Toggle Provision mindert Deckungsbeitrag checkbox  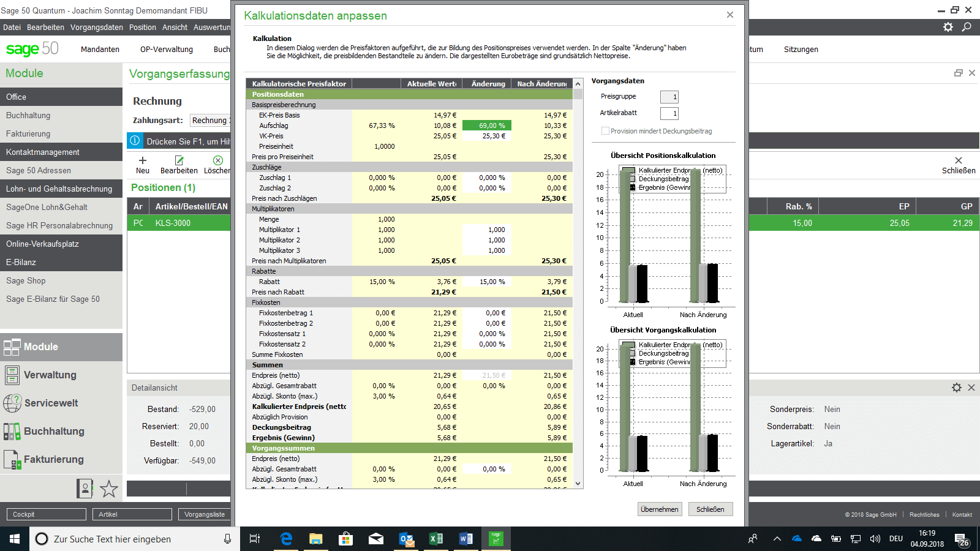click(x=605, y=131)
